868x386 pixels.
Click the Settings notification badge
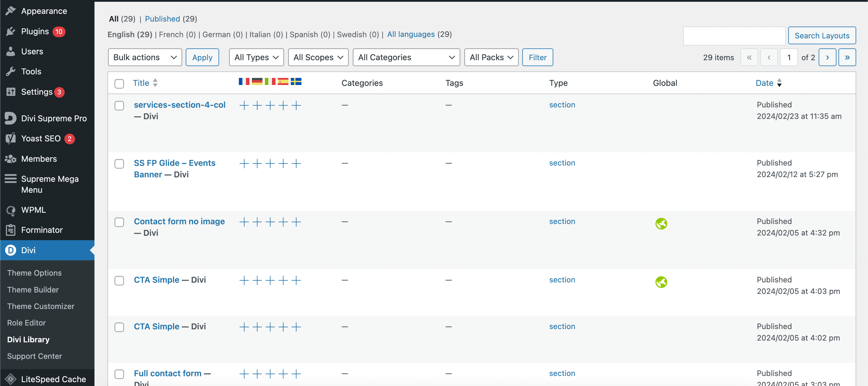pos(59,92)
